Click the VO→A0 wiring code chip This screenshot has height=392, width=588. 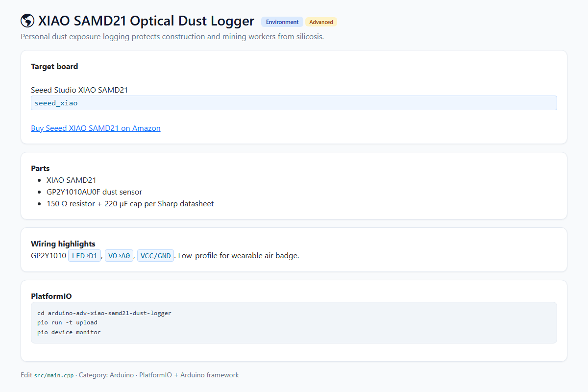[119, 256]
